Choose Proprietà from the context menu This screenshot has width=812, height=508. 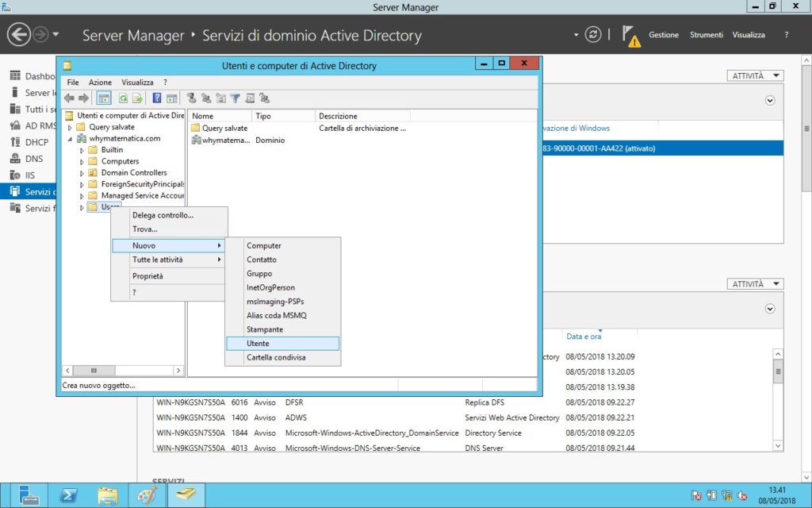tap(170, 276)
